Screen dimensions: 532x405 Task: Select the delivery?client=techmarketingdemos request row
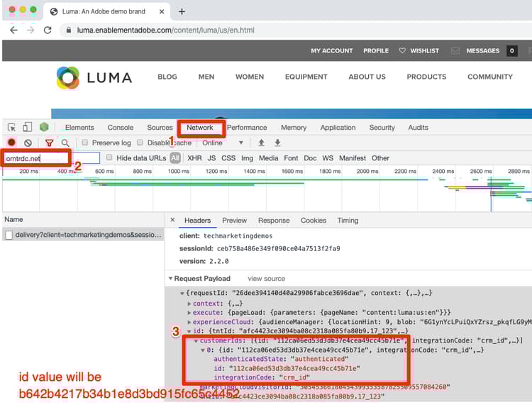[x=83, y=235]
